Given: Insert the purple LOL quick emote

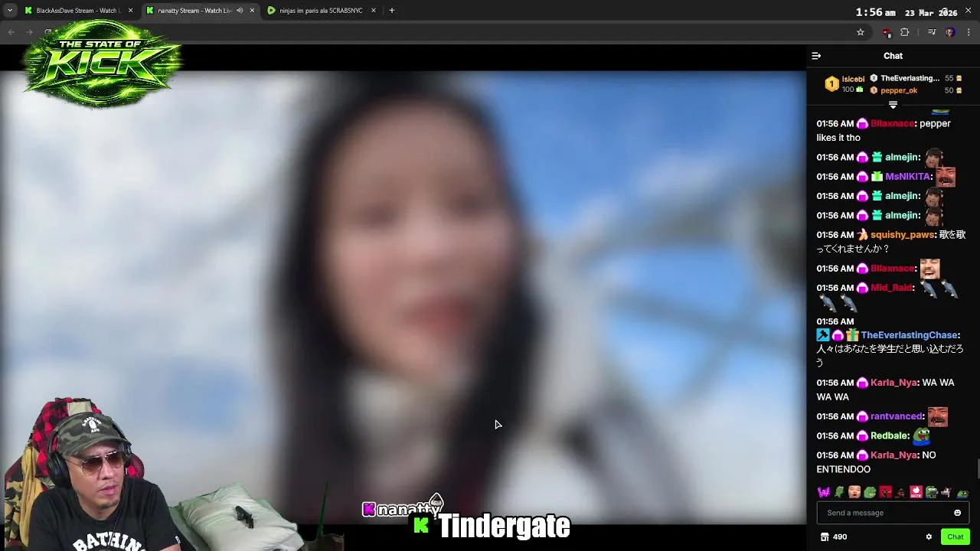Looking at the screenshot, I should coord(824,492).
